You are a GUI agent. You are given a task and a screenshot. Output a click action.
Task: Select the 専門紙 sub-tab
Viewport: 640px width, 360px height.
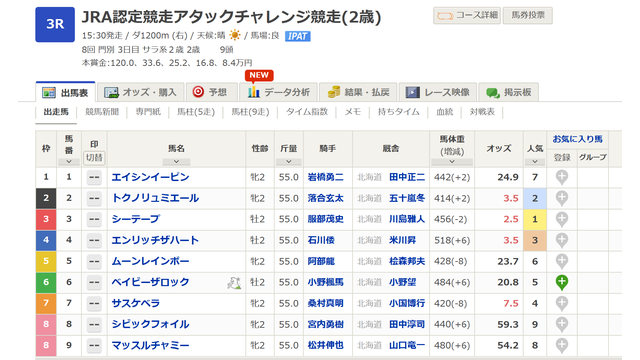coord(148,112)
